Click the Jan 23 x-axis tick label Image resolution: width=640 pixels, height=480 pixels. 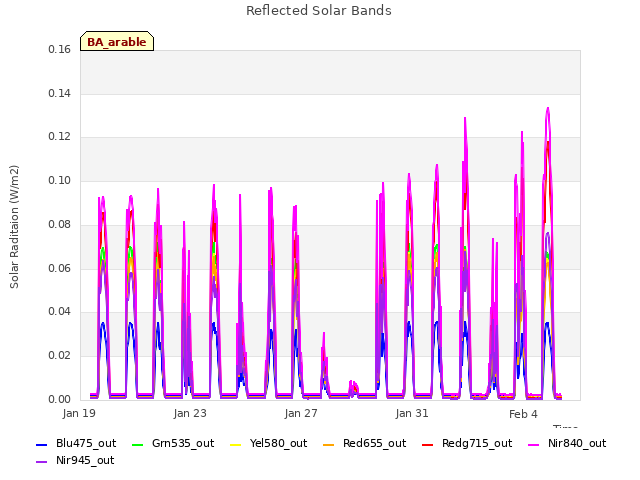click(190, 413)
